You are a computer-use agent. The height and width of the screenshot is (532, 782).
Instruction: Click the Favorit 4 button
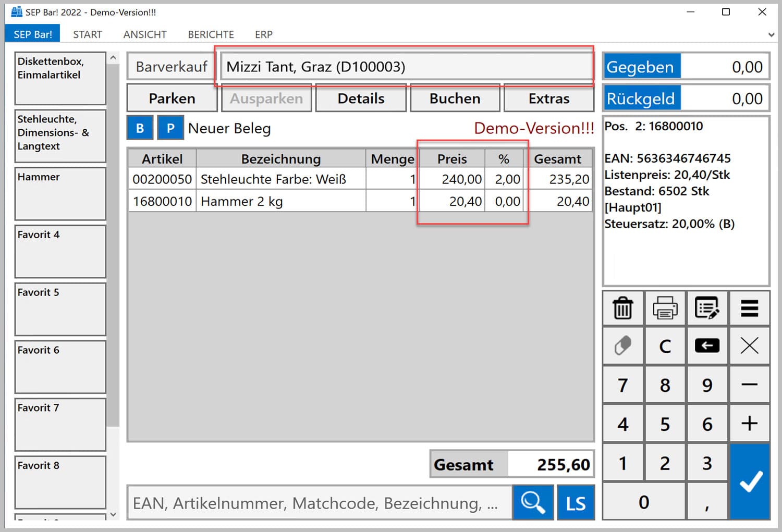[x=60, y=252]
